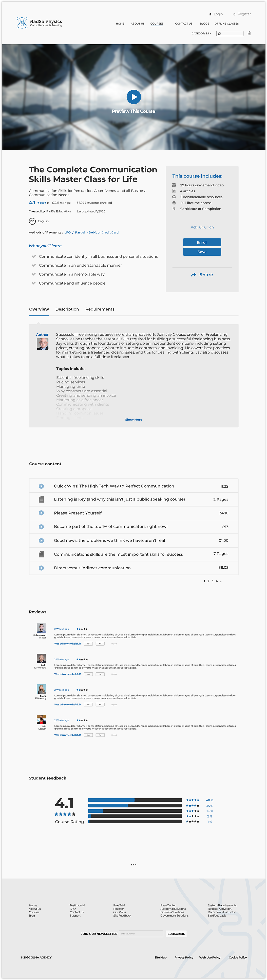The width and height of the screenshot is (267, 980).
Task: Open the Requirements tab
Action: (x=100, y=309)
